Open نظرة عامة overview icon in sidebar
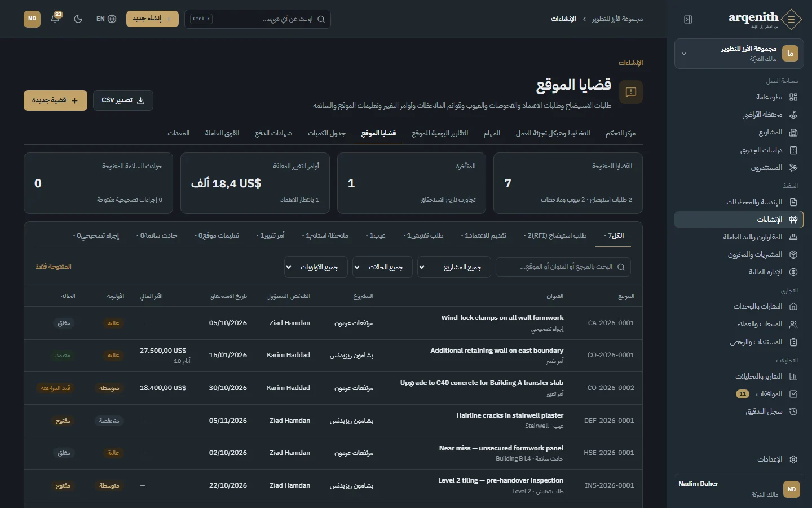This screenshot has height=508, width=812. [793, 97]
